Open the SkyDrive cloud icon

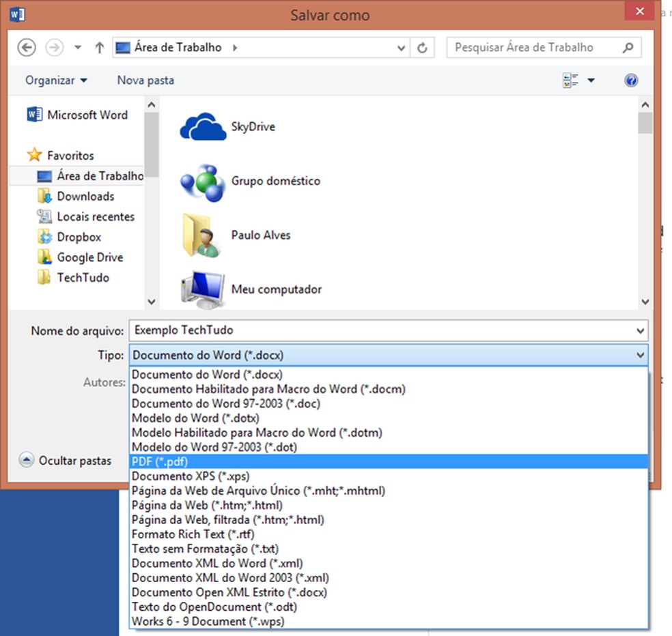coord(203,127)
